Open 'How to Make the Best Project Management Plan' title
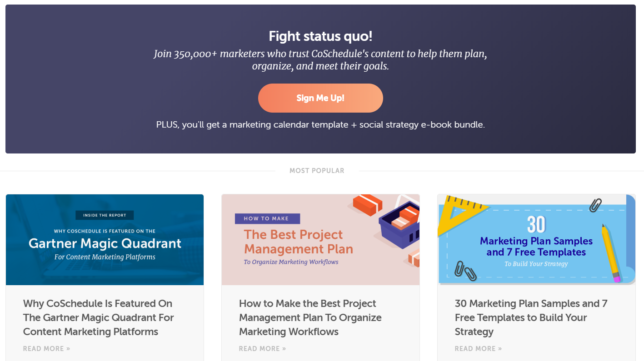 click(x=310, y=317)
